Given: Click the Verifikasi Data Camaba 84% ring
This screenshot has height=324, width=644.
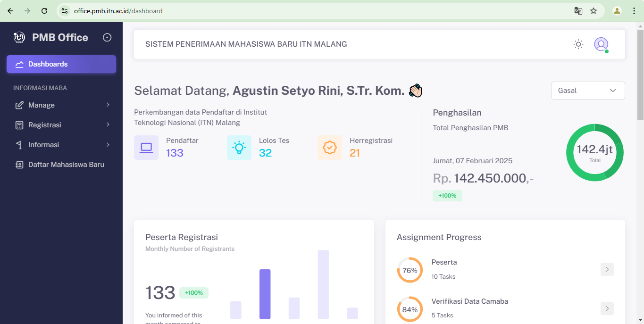Looking at the screenshot, I should [410, 309].
